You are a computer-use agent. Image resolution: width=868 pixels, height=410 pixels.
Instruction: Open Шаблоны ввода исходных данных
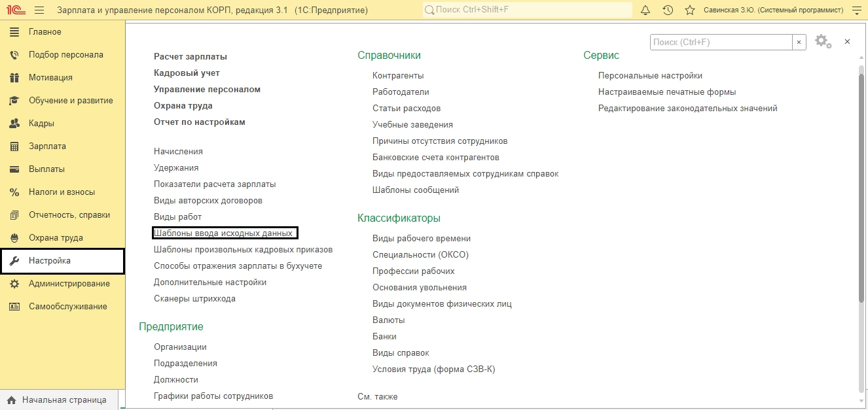point(223,233)
